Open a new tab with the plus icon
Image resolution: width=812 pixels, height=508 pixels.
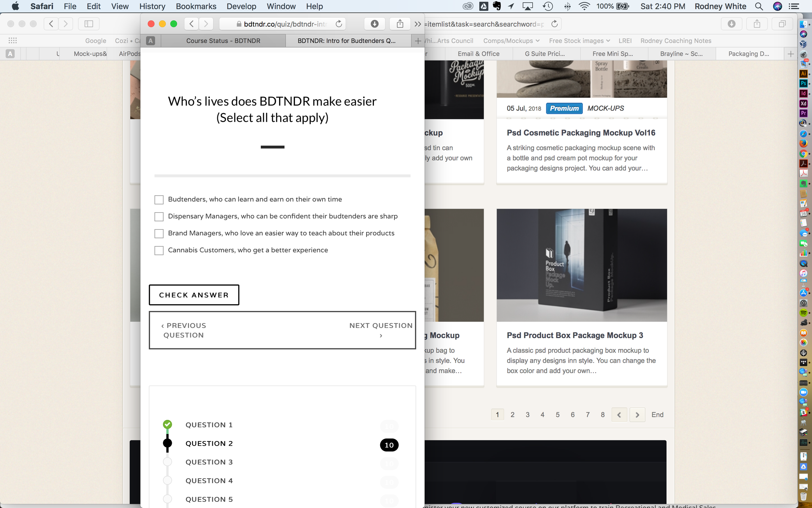[x=418, y=41]
